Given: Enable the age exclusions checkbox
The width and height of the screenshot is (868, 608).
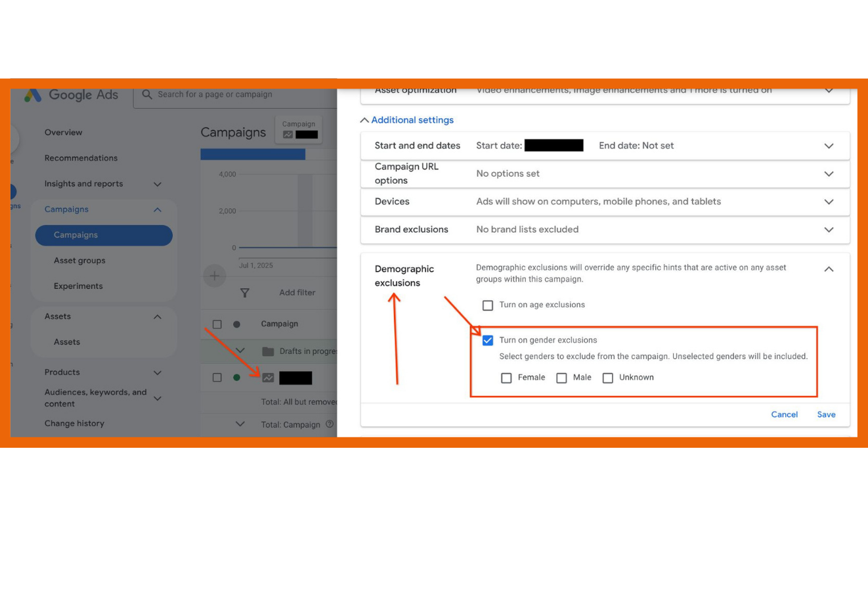Looking at the screenshot, I should click(488, 305).
